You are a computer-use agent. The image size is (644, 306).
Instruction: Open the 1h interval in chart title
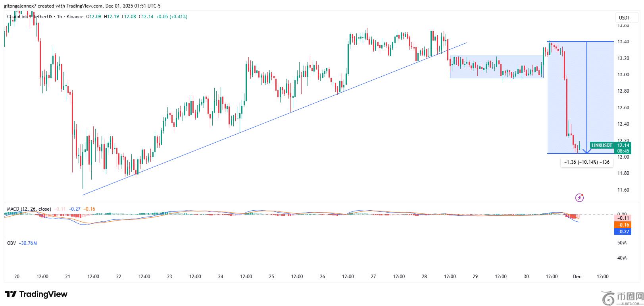tap(60, 17)
